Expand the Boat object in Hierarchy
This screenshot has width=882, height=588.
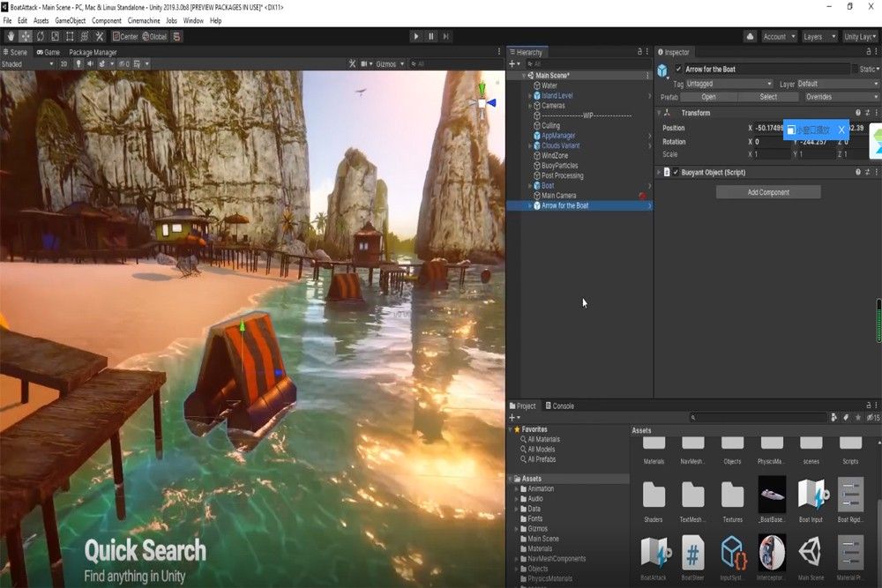[x=530, y=185]
